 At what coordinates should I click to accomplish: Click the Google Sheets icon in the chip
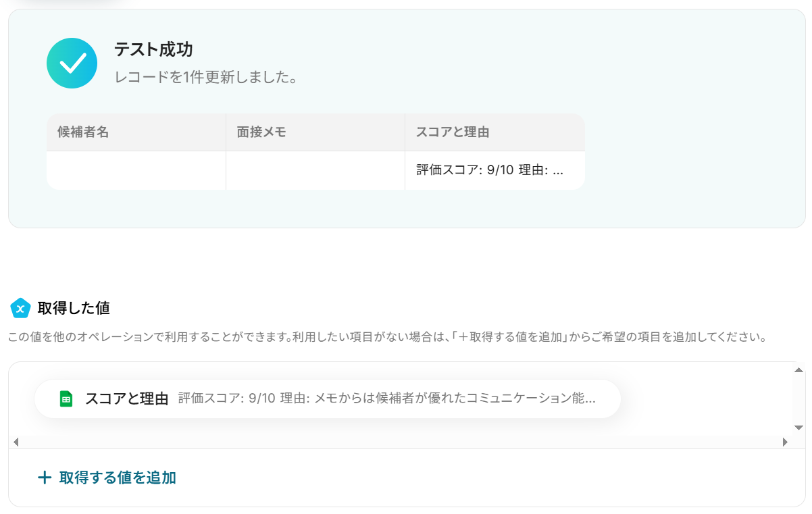tap(66, 399)
